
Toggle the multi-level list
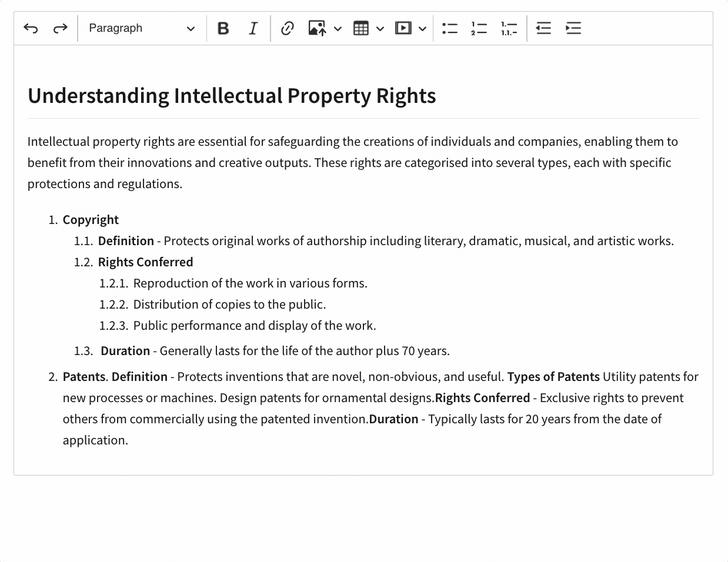(x=509, y=28)
